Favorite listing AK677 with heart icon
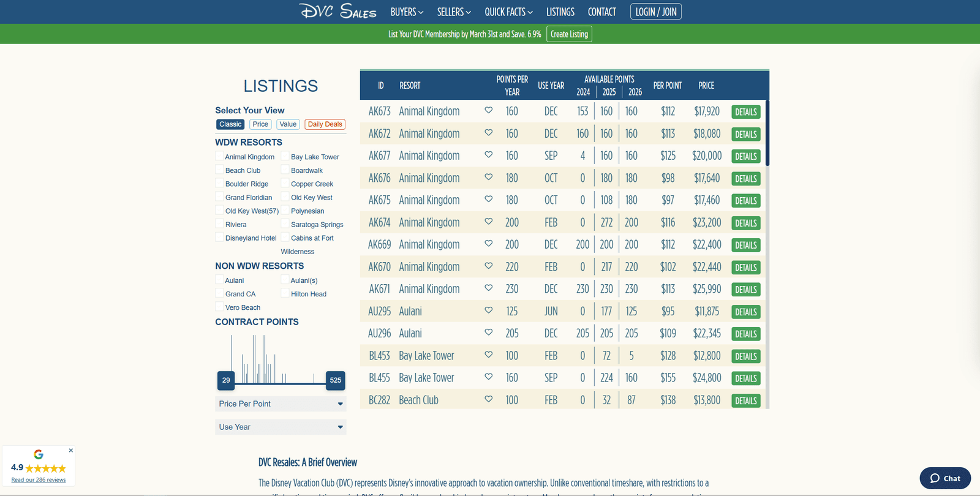980x496 pixels. (489, 155)
